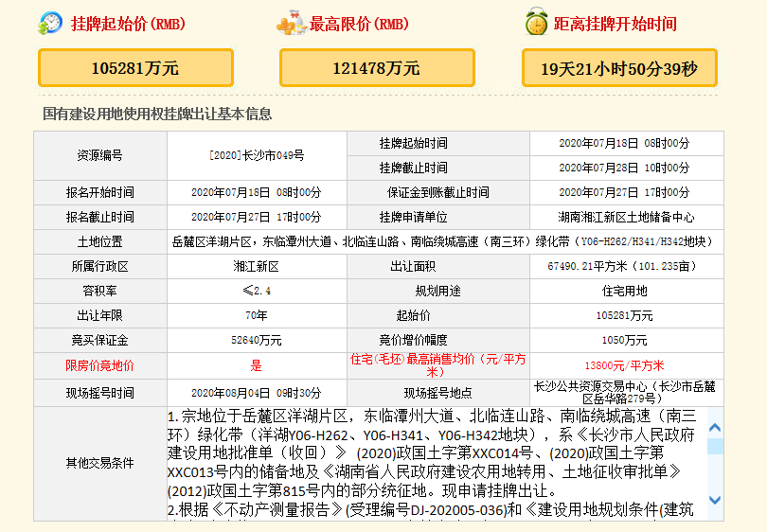Click inside the 其他交易条件 conditions text area

click(x=437, y=463)
